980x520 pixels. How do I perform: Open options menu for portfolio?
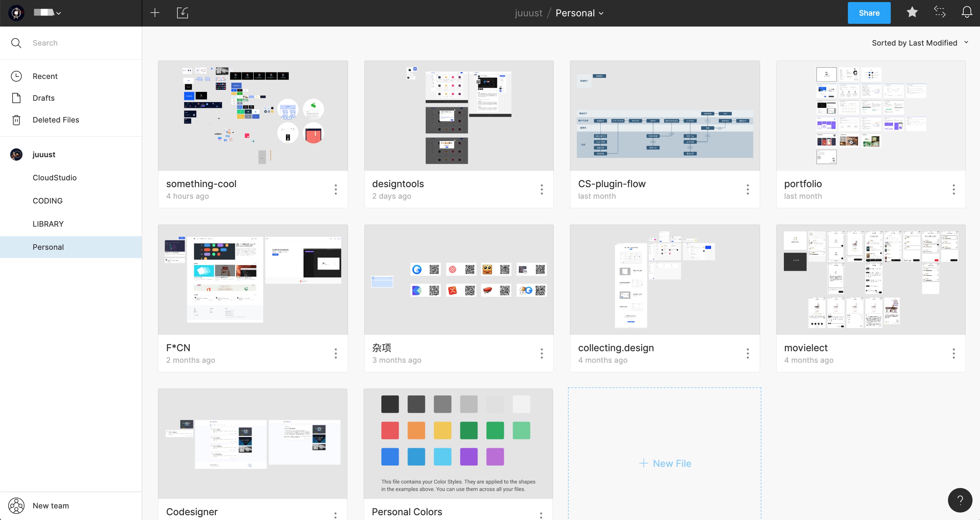(x=954, y=189)
